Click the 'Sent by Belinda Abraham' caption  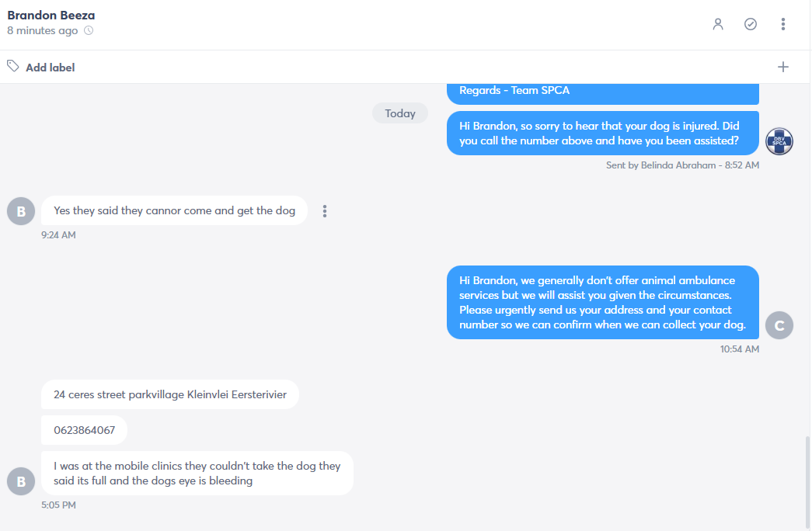(682, 165)
